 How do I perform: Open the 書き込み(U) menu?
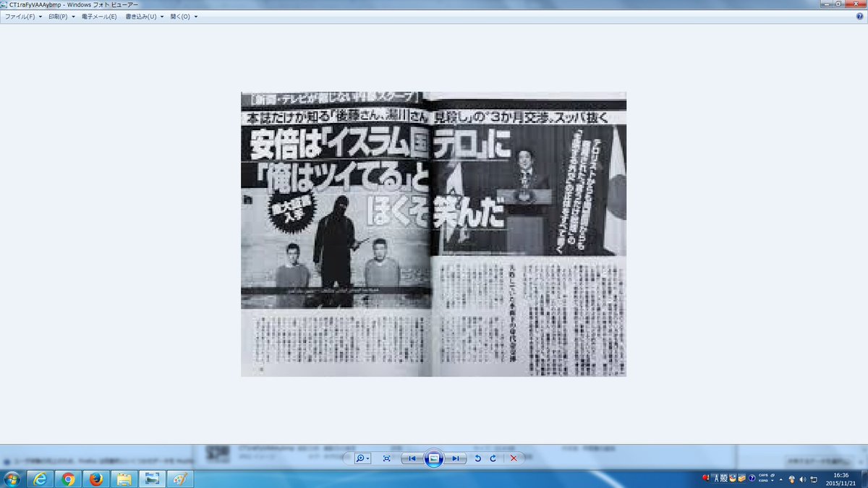145,16
